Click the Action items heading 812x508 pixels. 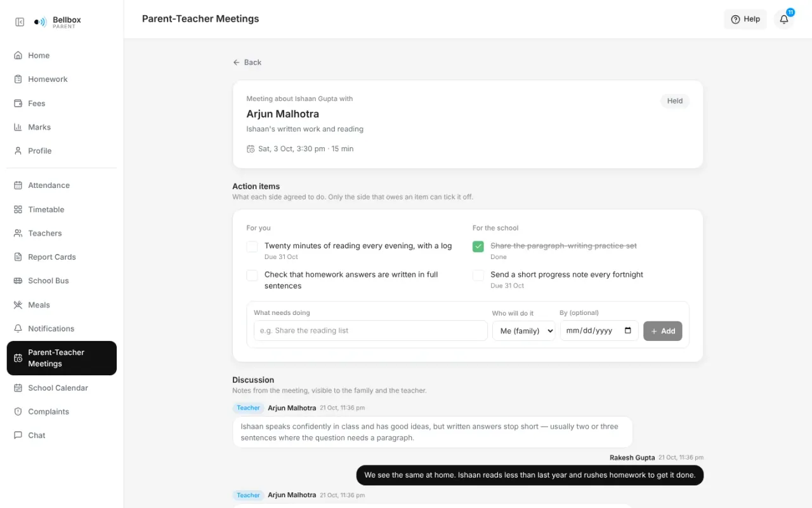(x=256, y=186)
